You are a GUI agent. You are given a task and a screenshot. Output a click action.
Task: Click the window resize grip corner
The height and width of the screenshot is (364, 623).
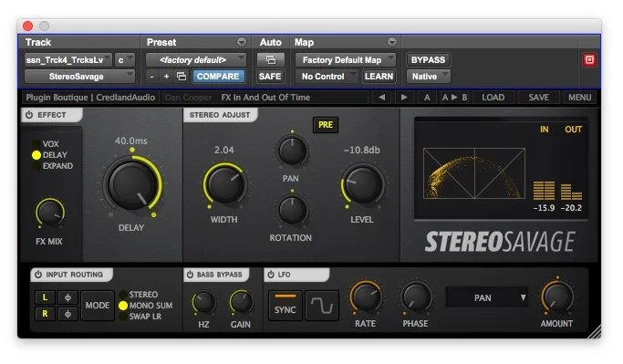coord(594,331)
